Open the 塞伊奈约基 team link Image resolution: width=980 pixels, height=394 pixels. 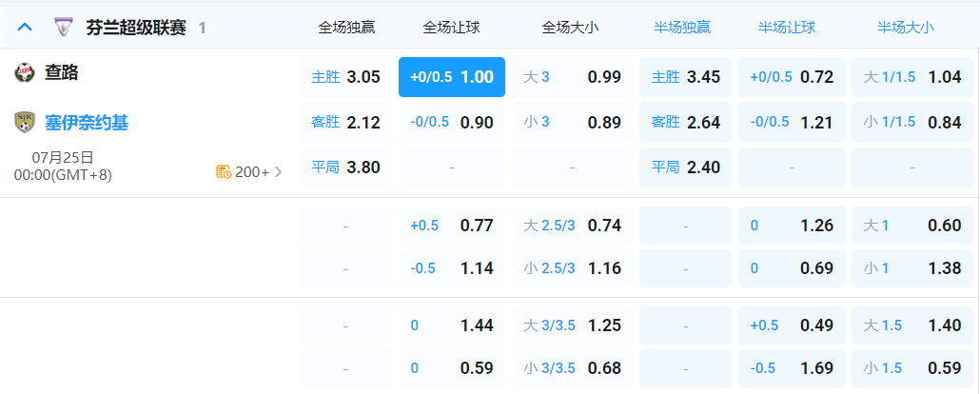pos(87,123)
